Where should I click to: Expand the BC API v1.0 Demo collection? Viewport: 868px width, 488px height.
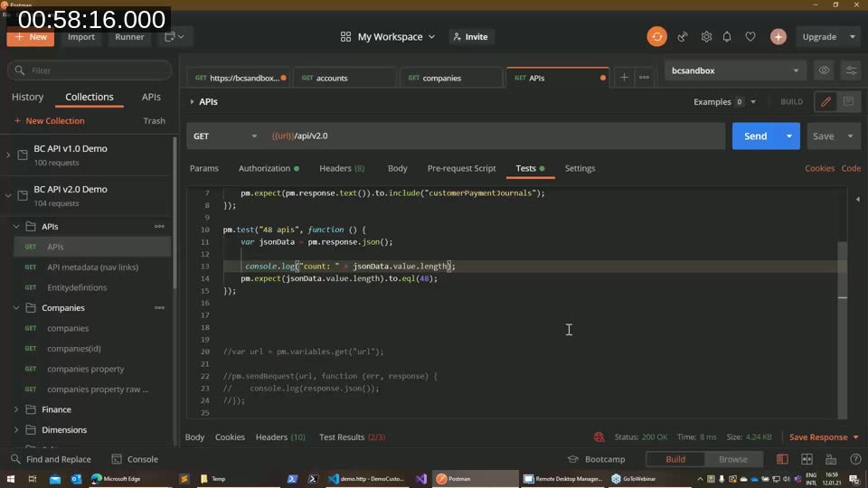point(8,155)
